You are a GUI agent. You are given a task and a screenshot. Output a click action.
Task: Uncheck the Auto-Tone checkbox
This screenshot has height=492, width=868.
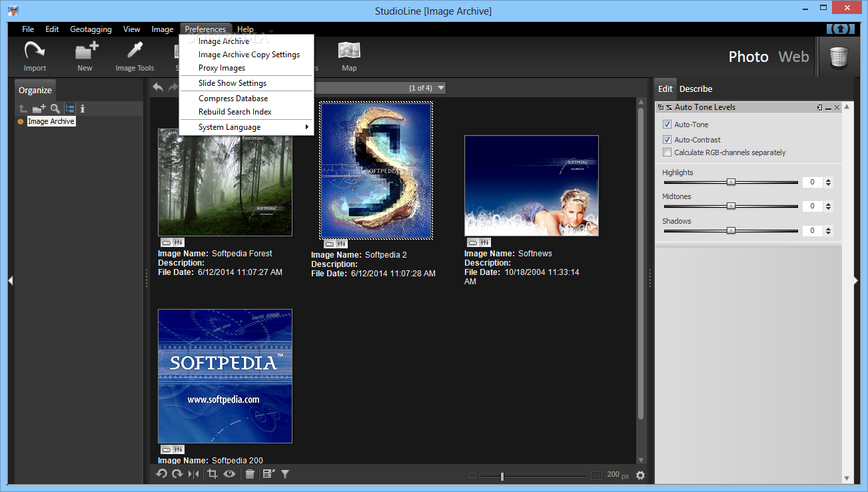click(x=667, y=124)
